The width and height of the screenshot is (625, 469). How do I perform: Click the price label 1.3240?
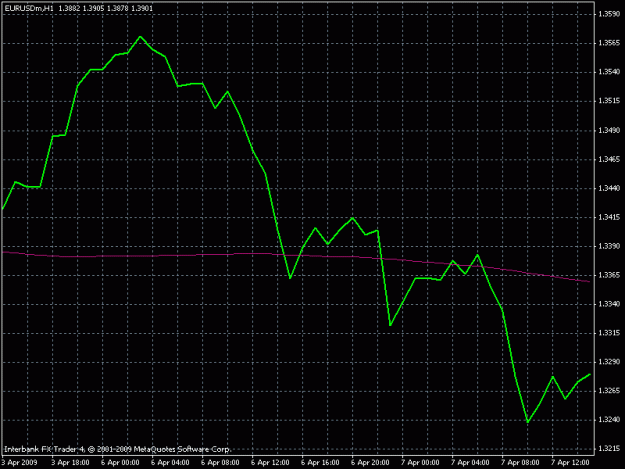609,420
